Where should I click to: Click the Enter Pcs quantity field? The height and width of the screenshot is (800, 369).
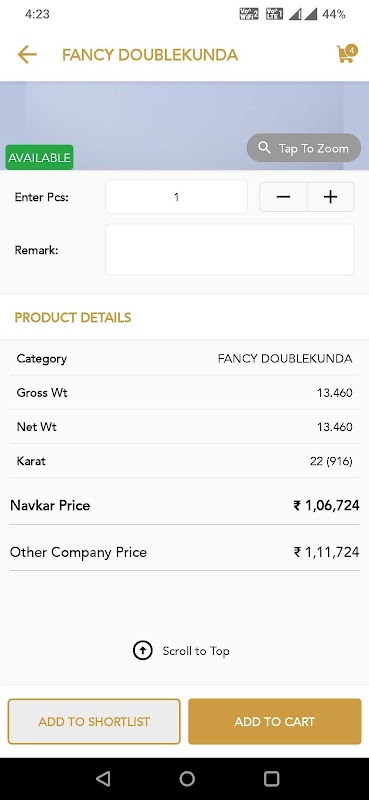point(176,196)
